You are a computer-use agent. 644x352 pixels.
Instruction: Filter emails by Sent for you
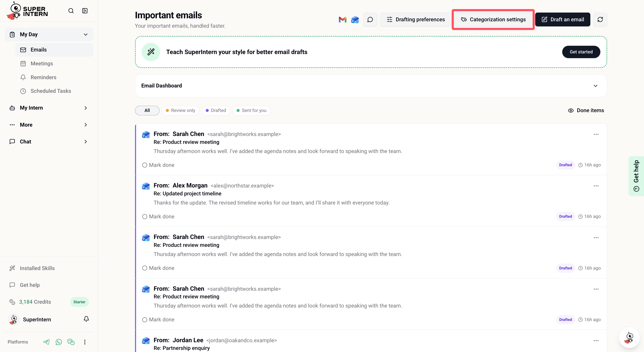click(251, 110)
